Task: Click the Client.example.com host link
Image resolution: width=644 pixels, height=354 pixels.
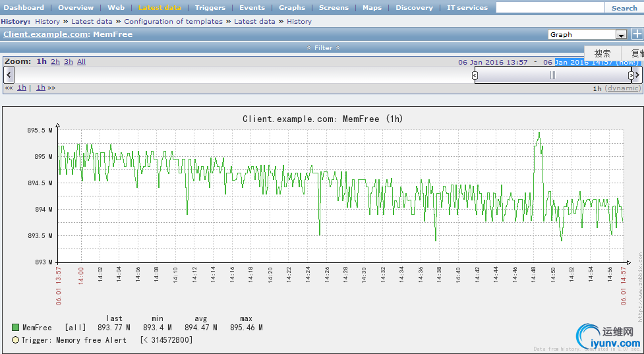Action: coord(45,34)
